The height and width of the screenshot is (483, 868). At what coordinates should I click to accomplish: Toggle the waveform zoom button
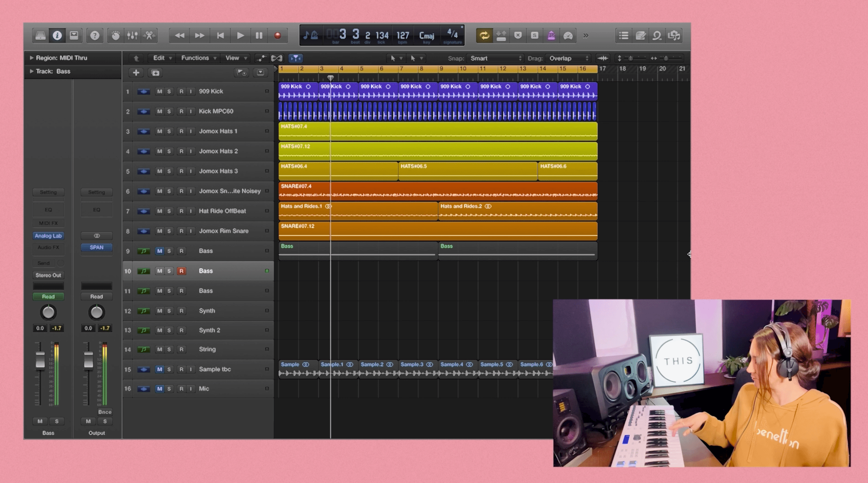tap(603, 58)
